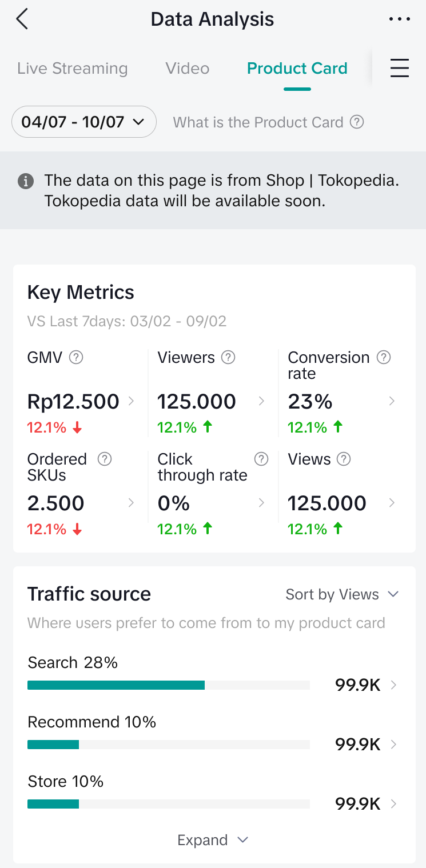Open the hamburger tab list menu
426x868 pixels.
tap(399, 68)
